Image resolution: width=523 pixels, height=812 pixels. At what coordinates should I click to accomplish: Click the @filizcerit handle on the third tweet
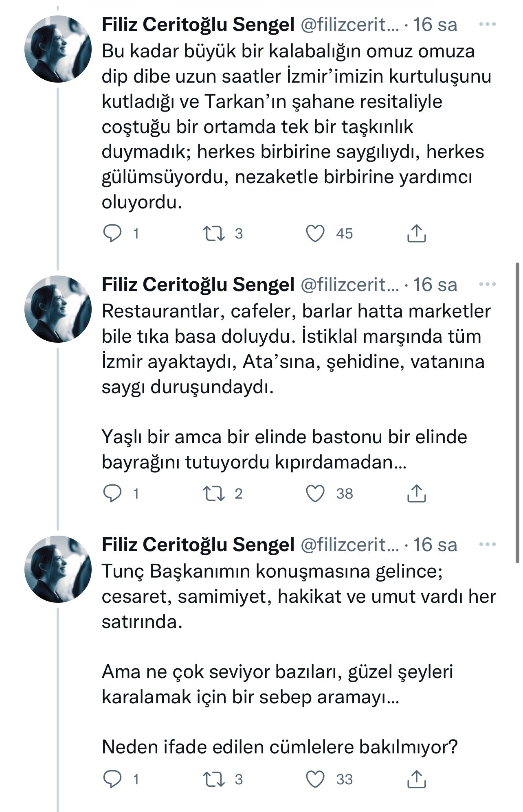tap(349, 545)
